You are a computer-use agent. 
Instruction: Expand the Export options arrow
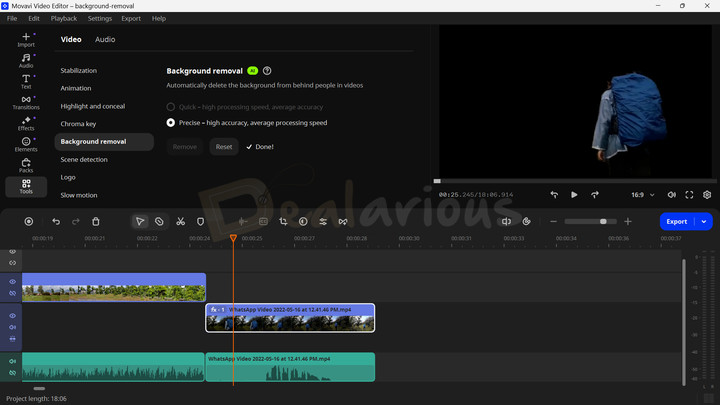tap(704, 221)
